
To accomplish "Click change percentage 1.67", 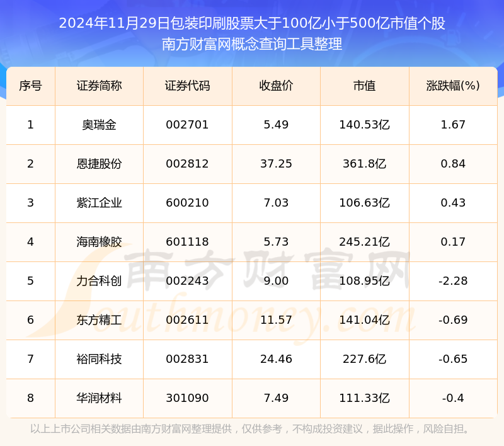I will pyautogui.click(x=453, y=125).
